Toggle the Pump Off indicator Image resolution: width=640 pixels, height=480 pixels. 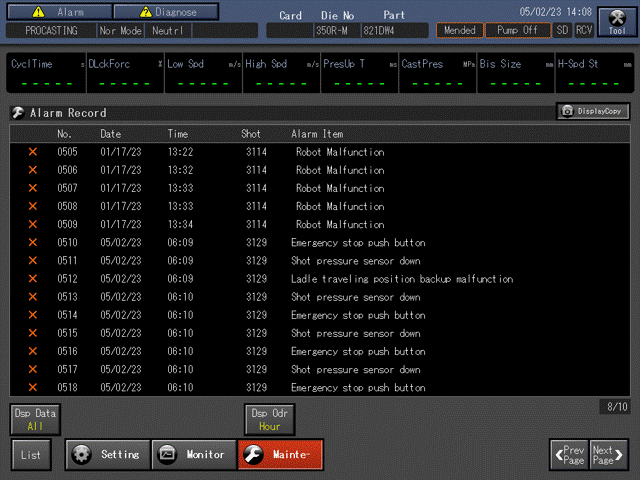click(x=517, y=30)
